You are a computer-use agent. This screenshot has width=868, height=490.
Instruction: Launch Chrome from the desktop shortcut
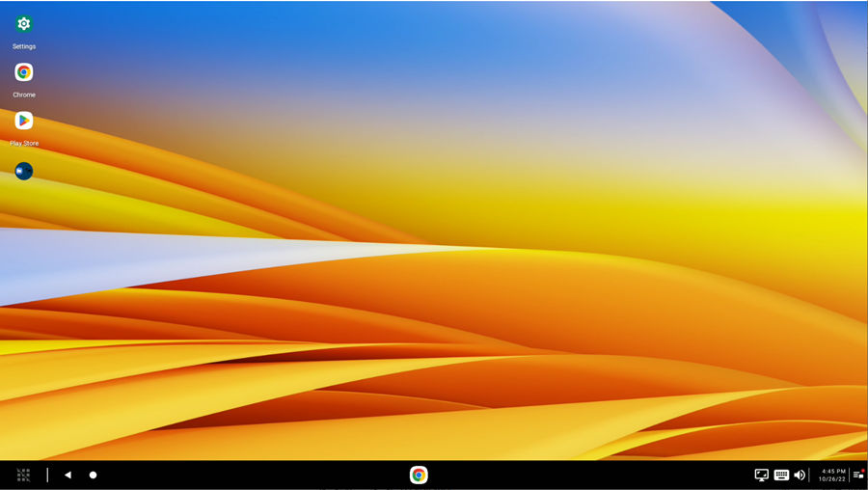(x=24, y=72)
